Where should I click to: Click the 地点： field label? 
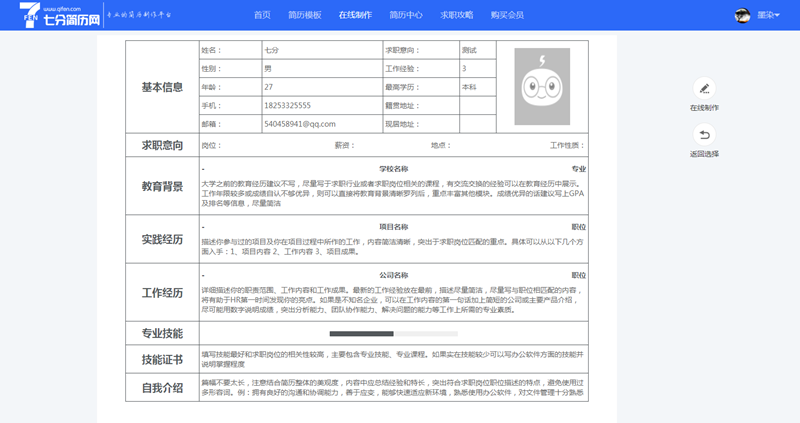tap(441, 145)
